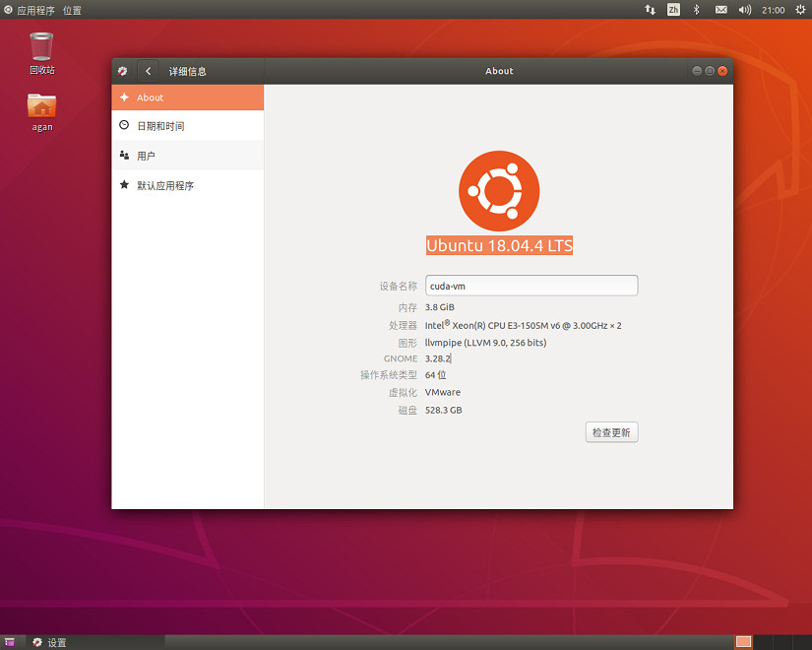This screenshot has width=812, height=650.
Task: Click the star icon beside 默认应用程序
Action: click(x=124, y=184)
